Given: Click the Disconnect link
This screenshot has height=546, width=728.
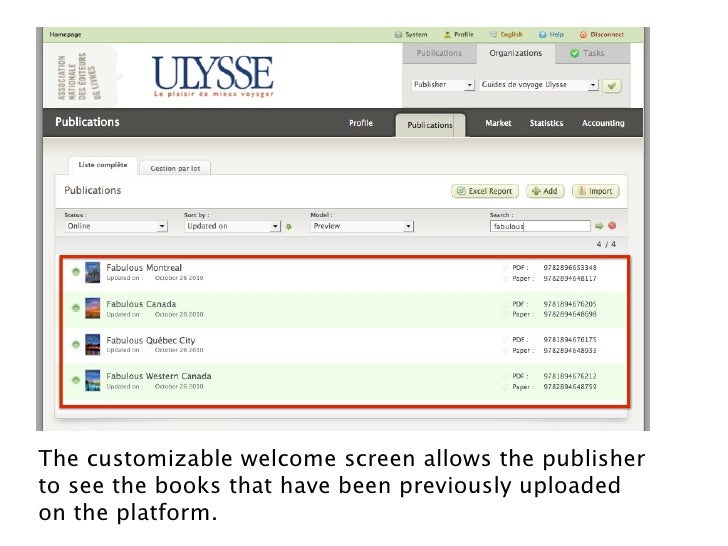Looking at the screenshot, I should pyautogui.click(x=602, y=34).
